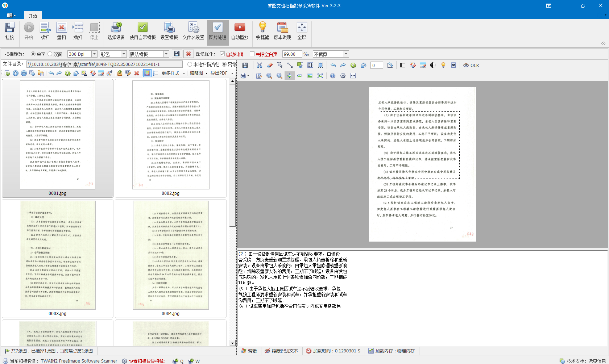Click scissors cut icon in image toolbar
609x364 pixels.
260,65
